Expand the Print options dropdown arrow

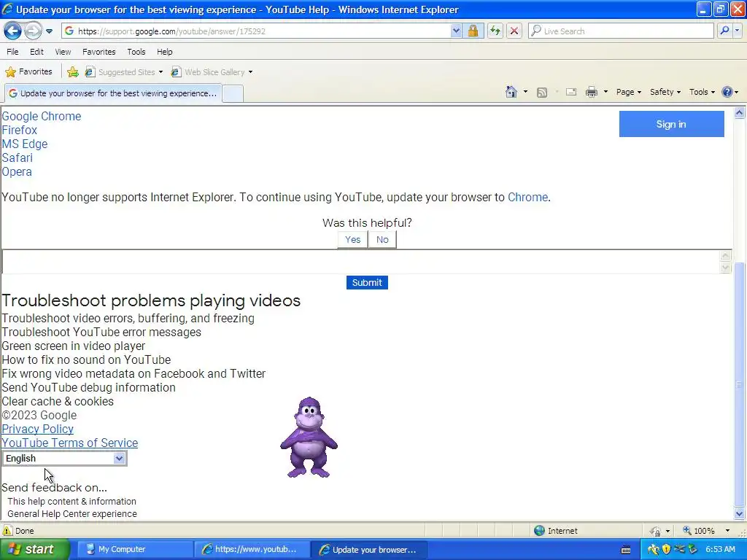(605, 92)
